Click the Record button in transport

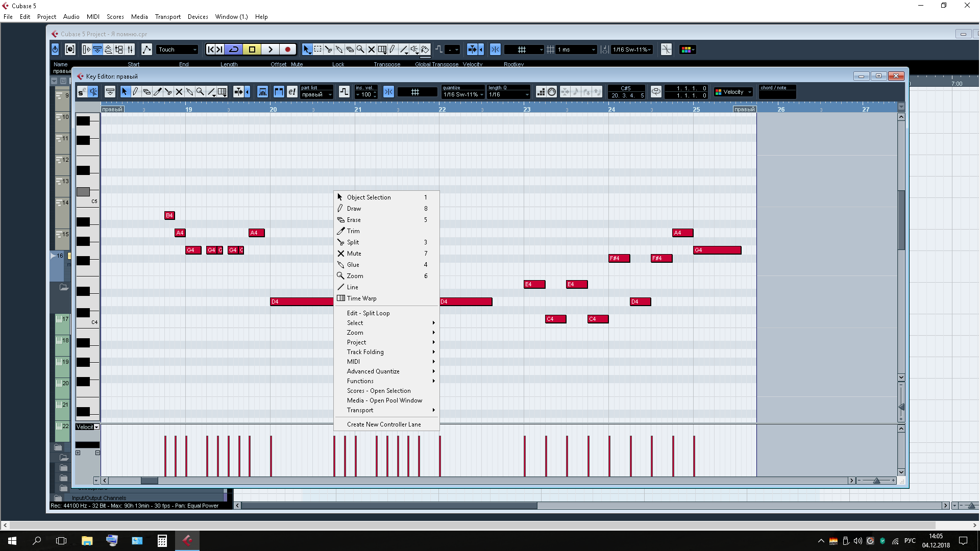[288, 49]
